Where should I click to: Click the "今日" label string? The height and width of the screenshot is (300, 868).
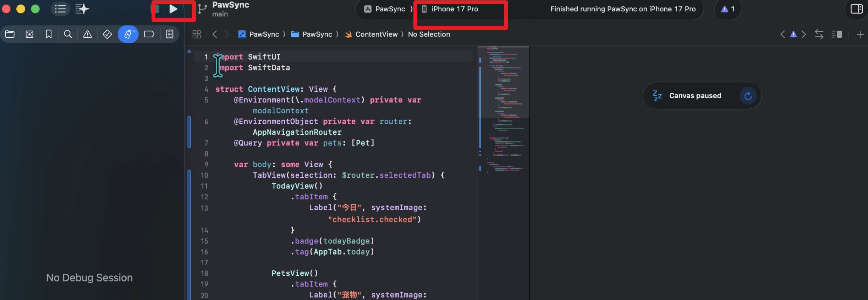(349, 208)
